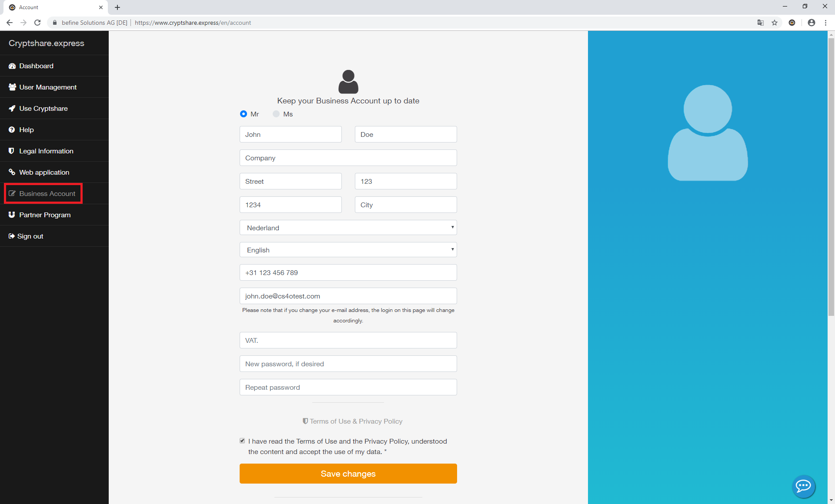Expand the Nederland country dropdown

coord(348,228)
